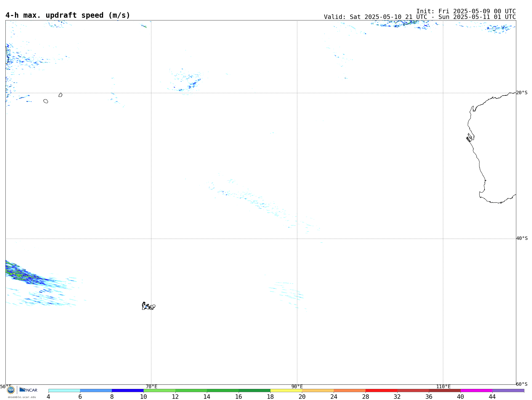Select the dark brown-red 36–40 m/s swatch
The image size is (532, 400).
(445, 390)
